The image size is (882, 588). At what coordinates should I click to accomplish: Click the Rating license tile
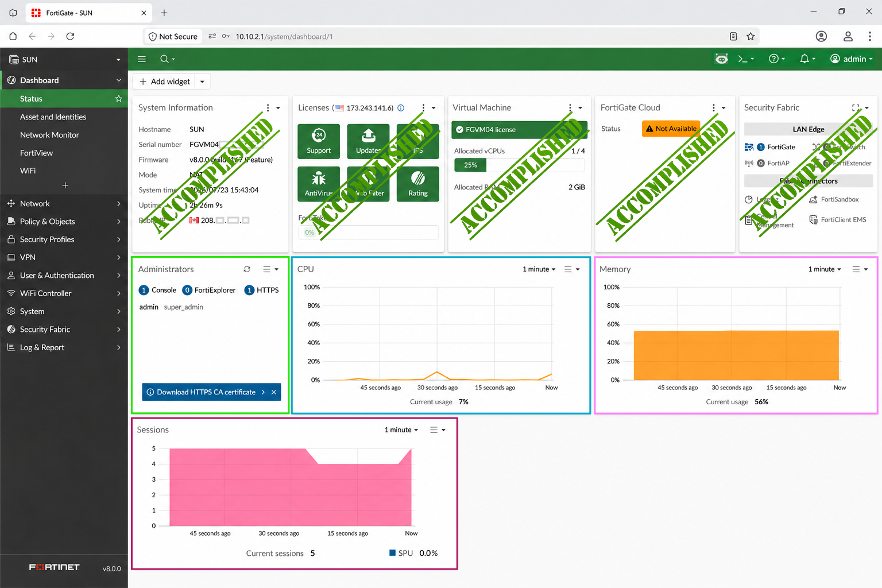[x=418, y=184]
